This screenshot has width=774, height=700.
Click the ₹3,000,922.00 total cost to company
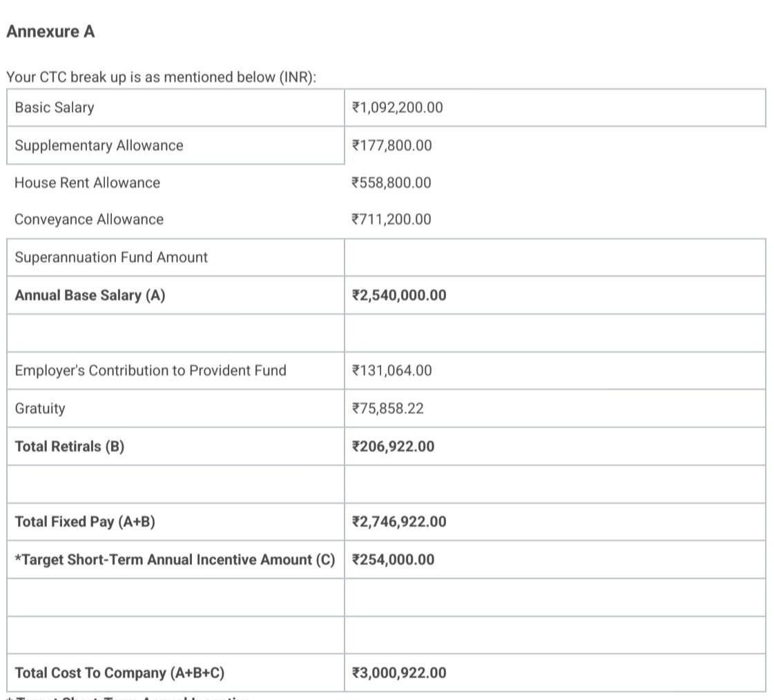[399, 673]
